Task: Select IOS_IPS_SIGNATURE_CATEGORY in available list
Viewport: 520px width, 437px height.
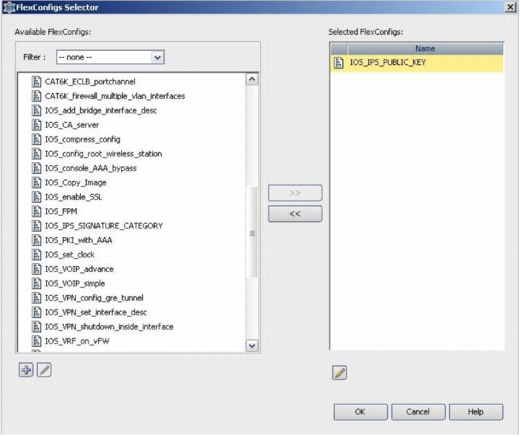Action: (x=104, y=226)
